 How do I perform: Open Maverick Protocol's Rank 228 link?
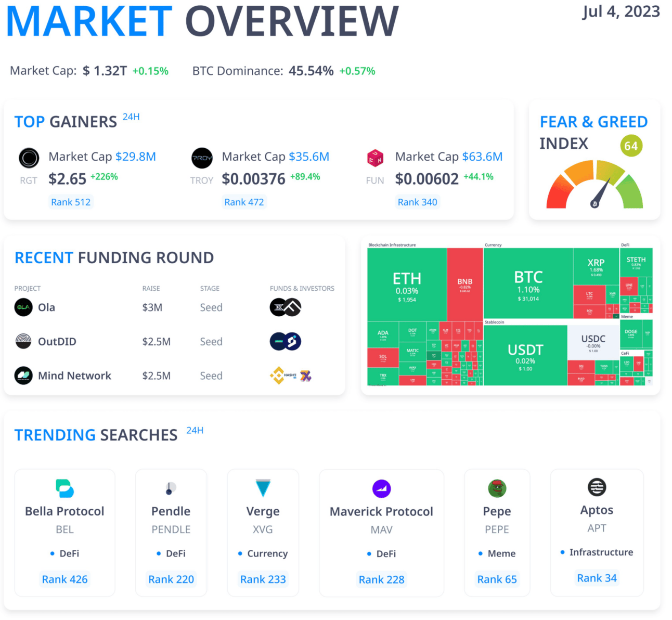click(x=382, y=579)
